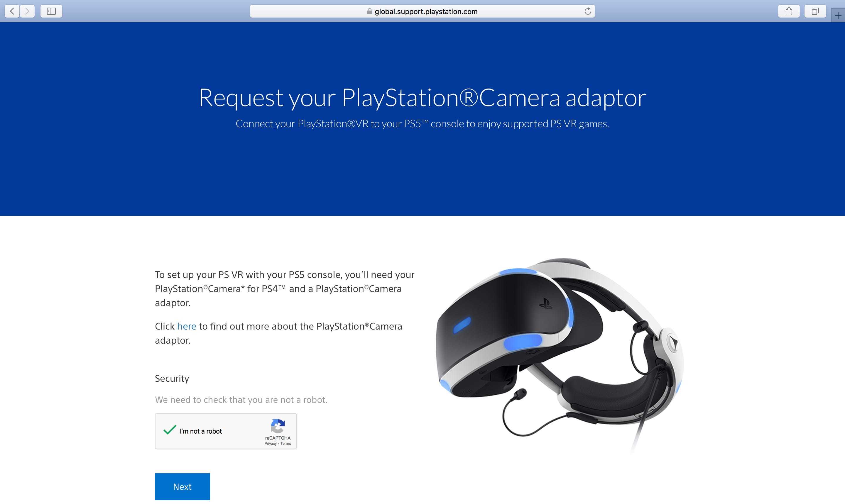Select the global.support.playstation.com address bar
Viewport: 845px width, 504px height.
(422, 11)
